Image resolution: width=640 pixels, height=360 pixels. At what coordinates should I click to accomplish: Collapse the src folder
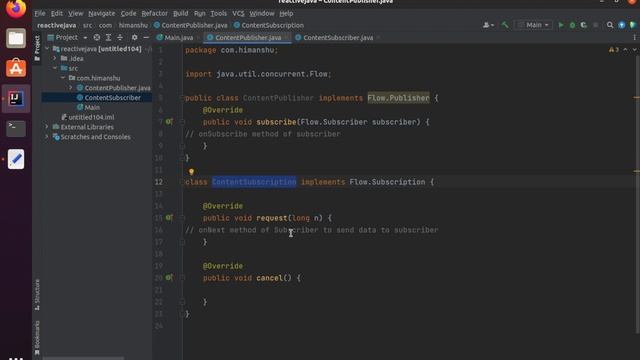click(x=55, y=68)
